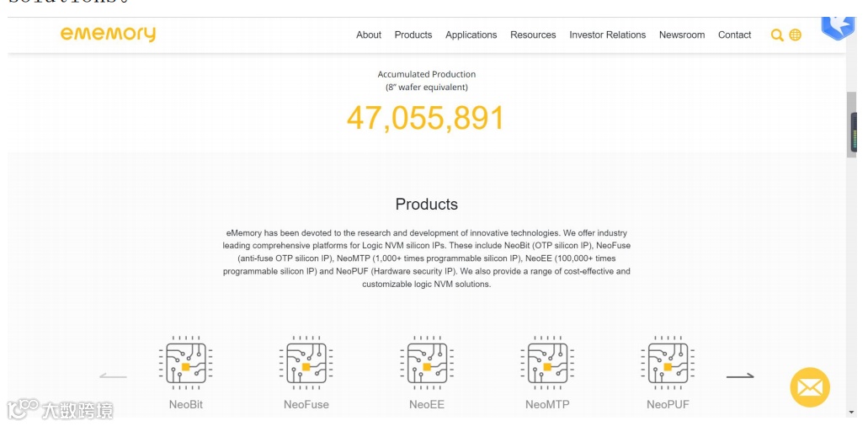Click the page vertical scrollbar thumb
Viewport: 868px width, 426px height.
tap(851, 125)
